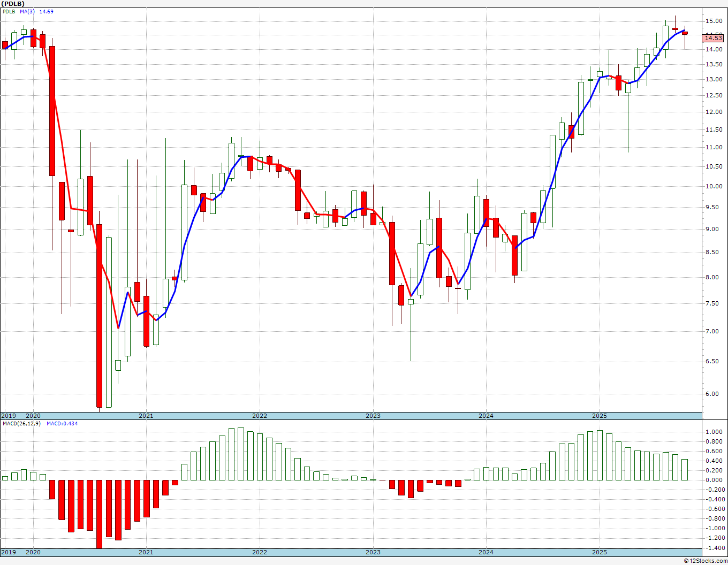Image resolution: width=728 pixels, height=565 pixels.
Task: Click the (PDLB) ticker title
Action: point(13,4)
